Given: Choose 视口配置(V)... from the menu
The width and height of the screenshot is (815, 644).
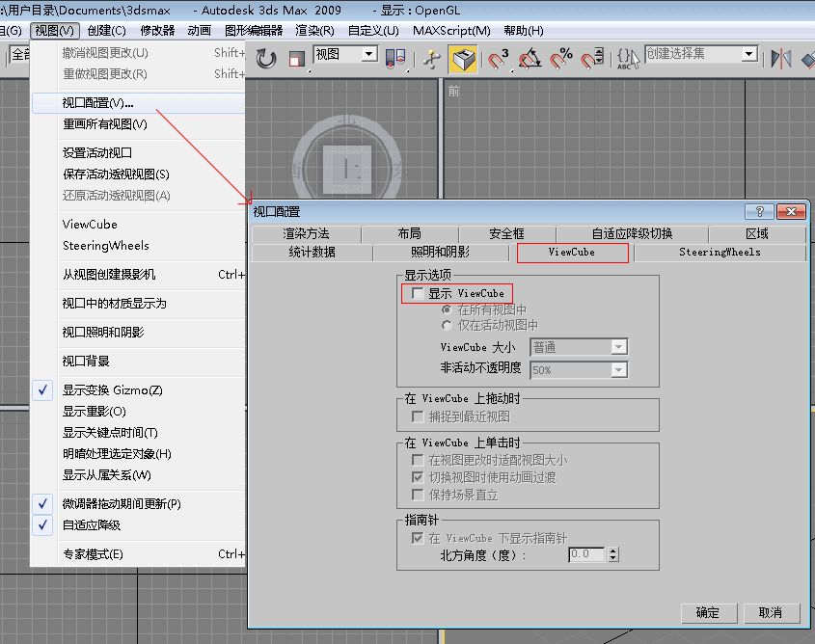Looking at the screenshot, I should click(x=139, y=103).
